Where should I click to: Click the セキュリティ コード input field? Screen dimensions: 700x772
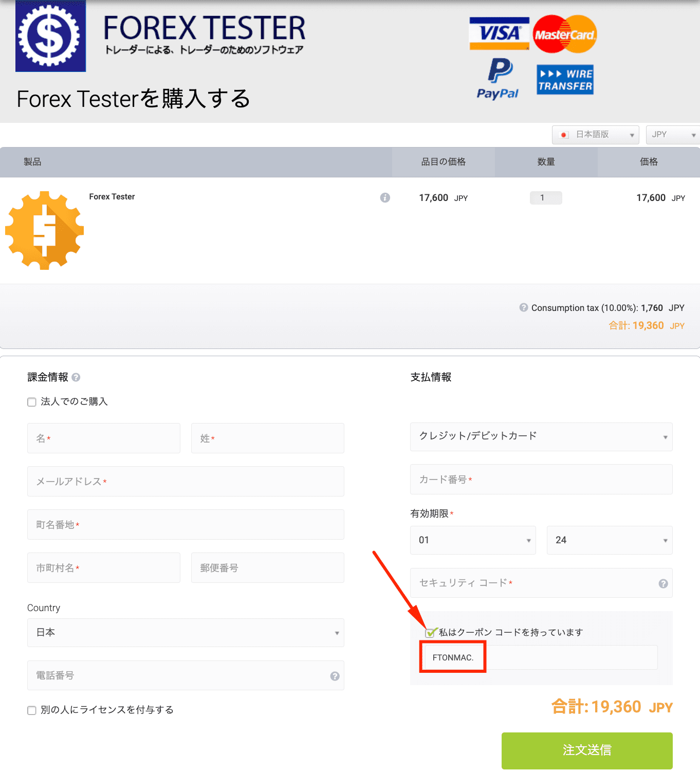point(541,583)
